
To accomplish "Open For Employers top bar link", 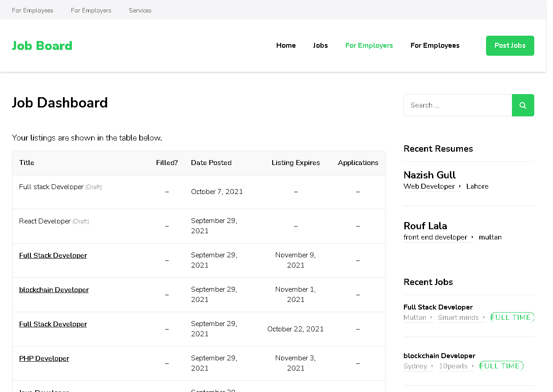I will point(91,10).
